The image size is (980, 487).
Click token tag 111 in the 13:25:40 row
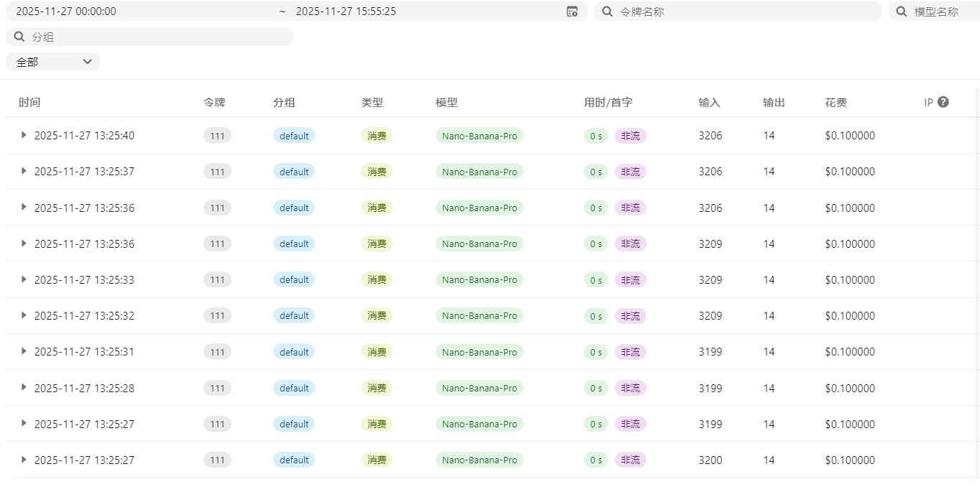pos(217,136)
